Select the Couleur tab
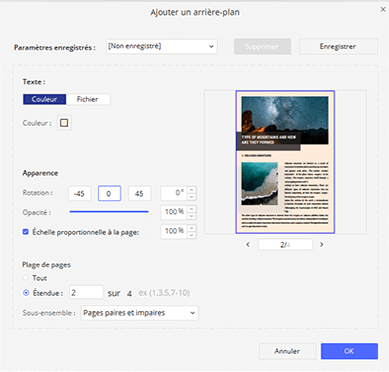The height and width of the screenshot is (372, 389). pyautogui.click(x=44, y=99)
